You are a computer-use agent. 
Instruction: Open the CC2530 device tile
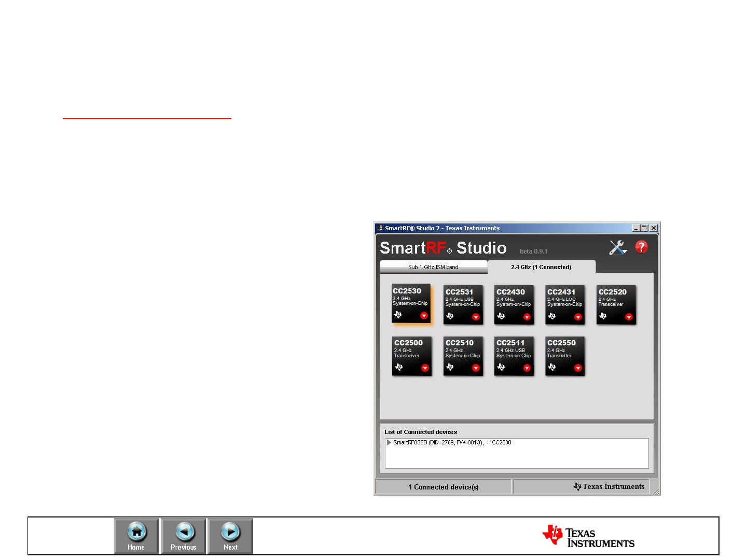click(x=411, y=304)
